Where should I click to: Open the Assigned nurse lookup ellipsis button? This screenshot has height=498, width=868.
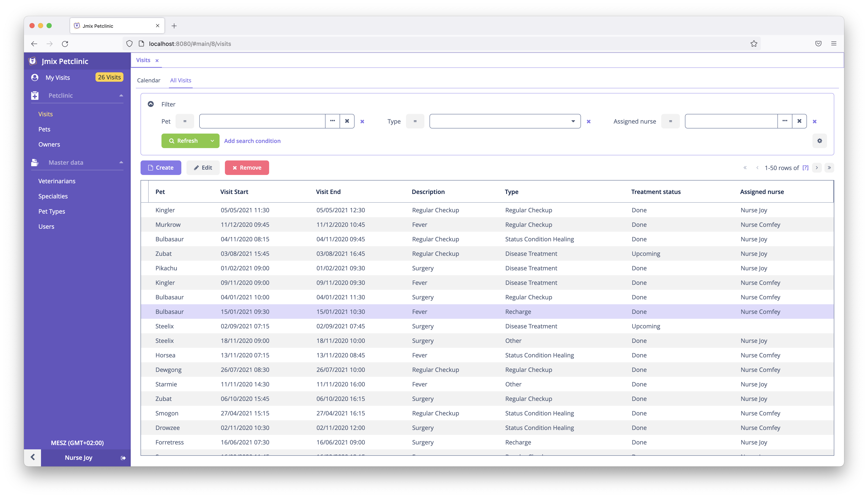pyautogui.click(x=784, y=121)
